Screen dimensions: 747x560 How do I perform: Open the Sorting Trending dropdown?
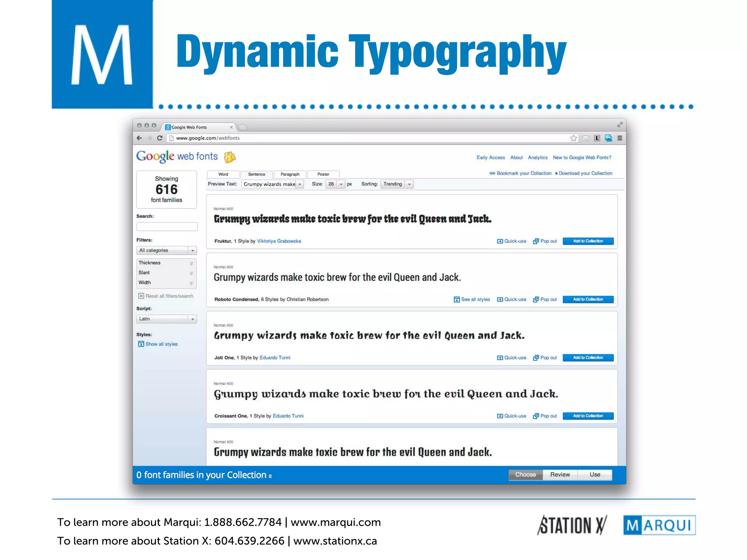pos(396,184)
